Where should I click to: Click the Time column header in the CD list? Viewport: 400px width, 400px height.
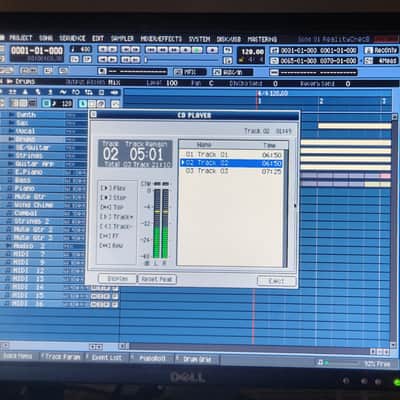click(x=269, y=145)
